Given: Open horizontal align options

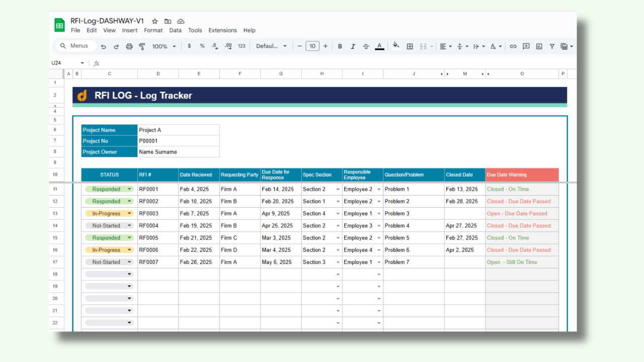Looking at the screenshot, I should click(446, 46).
